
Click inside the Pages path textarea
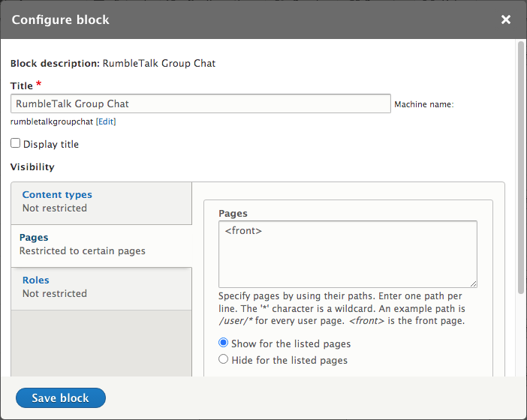(x=348, y=253)
